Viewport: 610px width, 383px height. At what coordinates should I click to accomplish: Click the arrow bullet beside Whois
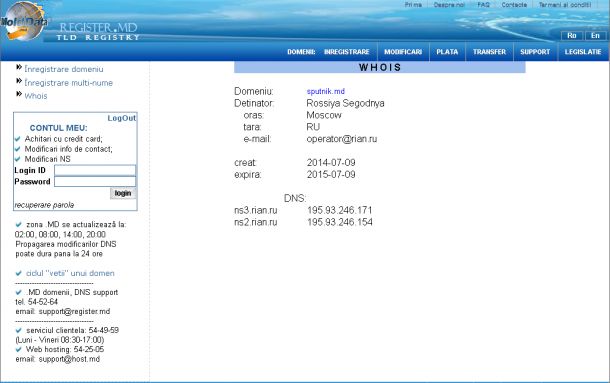point(19,94)
